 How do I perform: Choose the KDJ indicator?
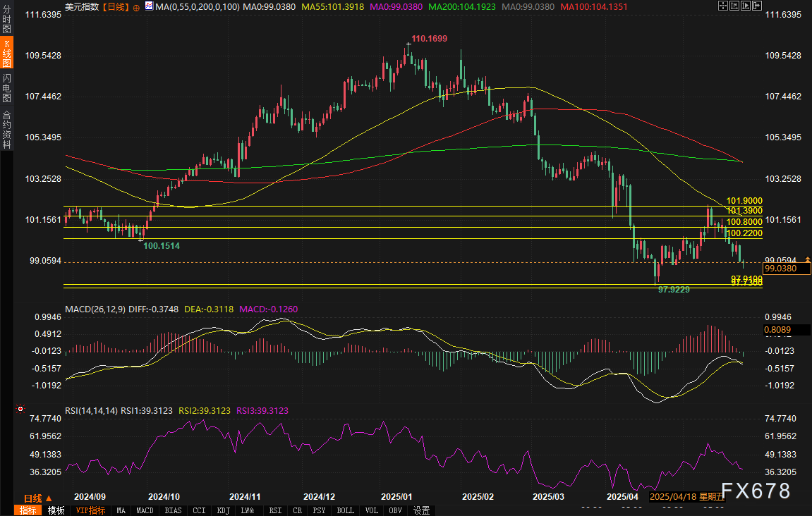click(x=224, y=510)
